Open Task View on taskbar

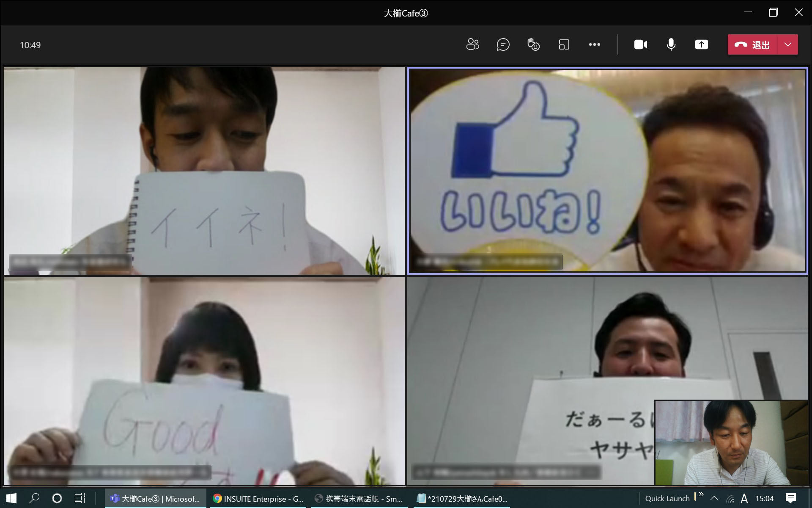coord(80,498)
